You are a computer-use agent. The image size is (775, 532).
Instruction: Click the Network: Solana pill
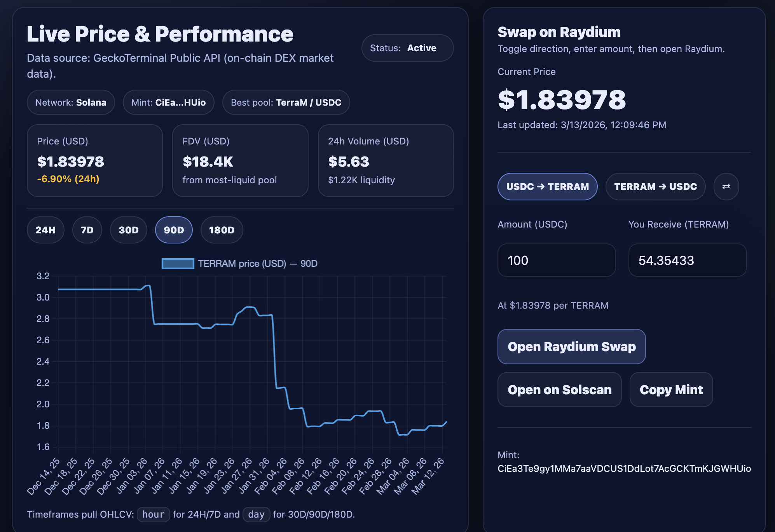(71, 103)
